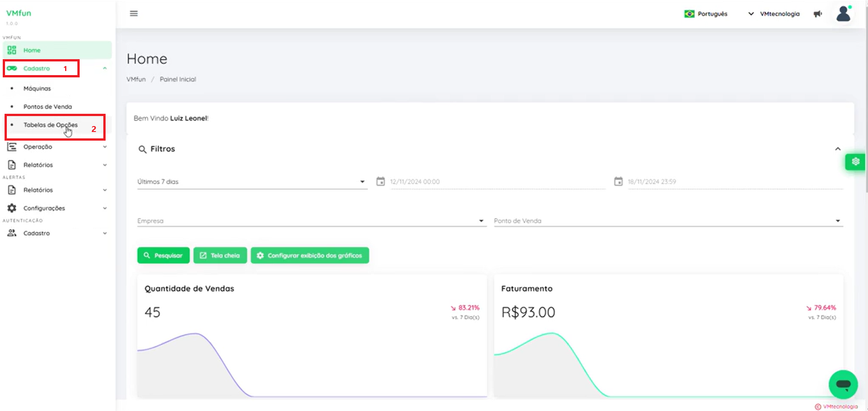Click the Operação sidebar icon

[12, 147]
